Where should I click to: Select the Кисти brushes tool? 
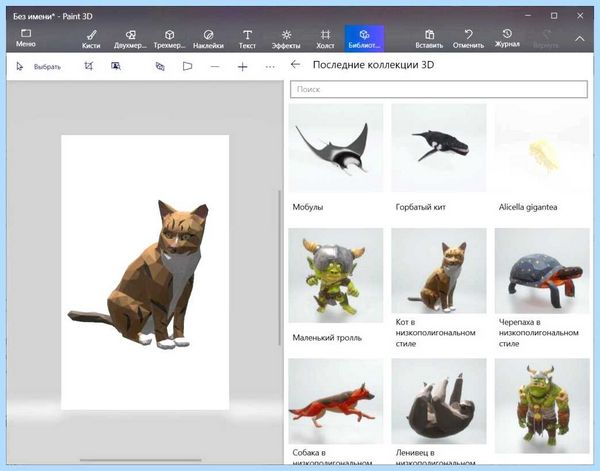point(91,39)
